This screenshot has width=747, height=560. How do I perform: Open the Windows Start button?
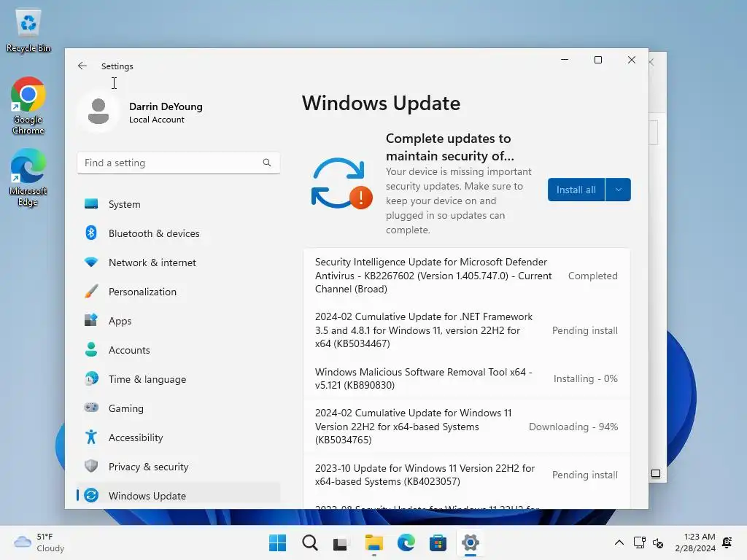[x=278, y=542]
